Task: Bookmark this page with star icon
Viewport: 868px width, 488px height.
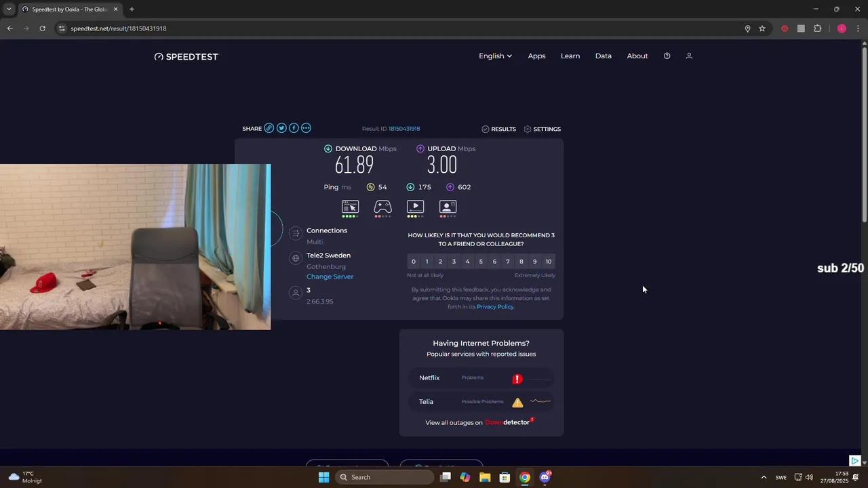Action: [x=762, y=28]
